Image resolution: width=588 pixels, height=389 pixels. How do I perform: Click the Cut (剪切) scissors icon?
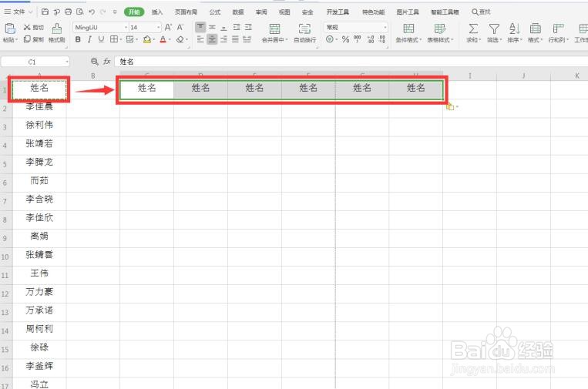point(27,28)
